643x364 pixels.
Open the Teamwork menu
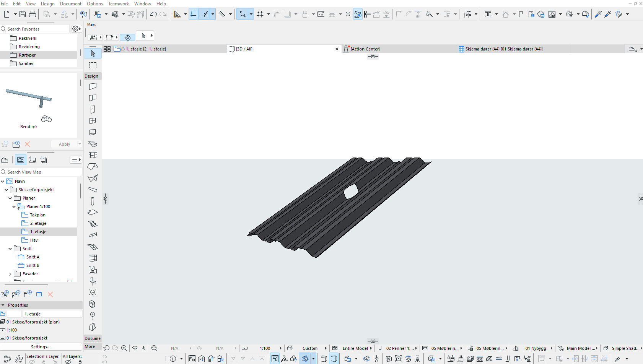118,4
